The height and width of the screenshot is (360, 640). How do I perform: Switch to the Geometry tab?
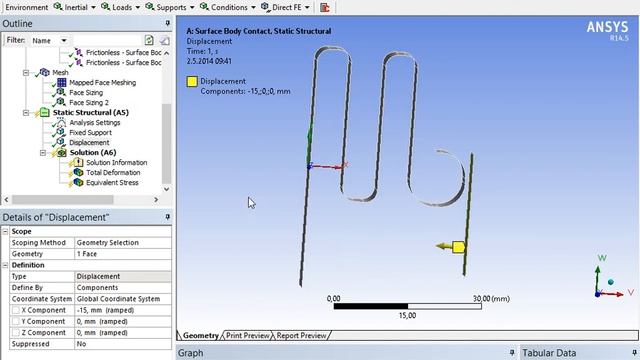200,336
